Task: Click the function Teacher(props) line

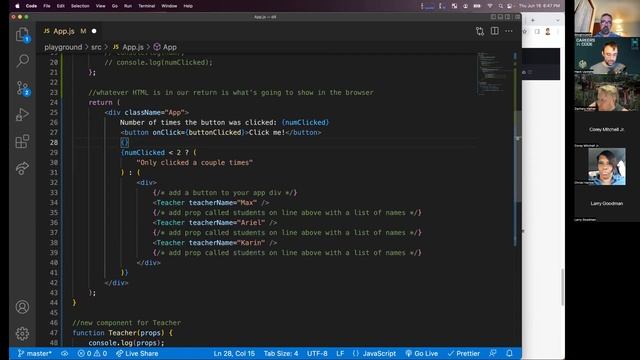Action: coord(122,333)
